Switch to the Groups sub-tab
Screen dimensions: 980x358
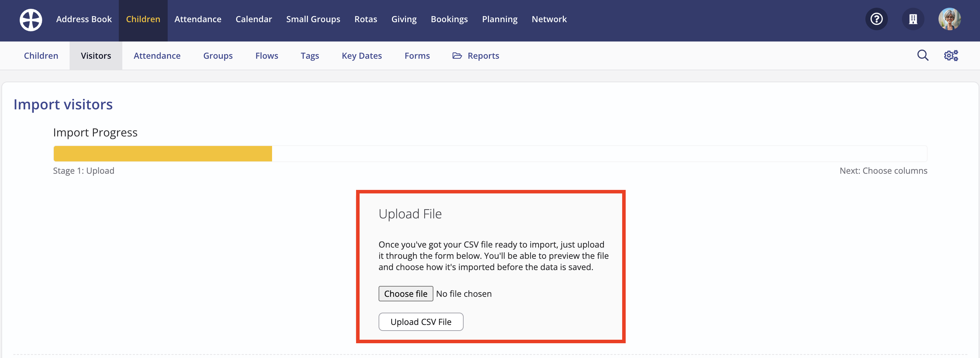point(218,56)
